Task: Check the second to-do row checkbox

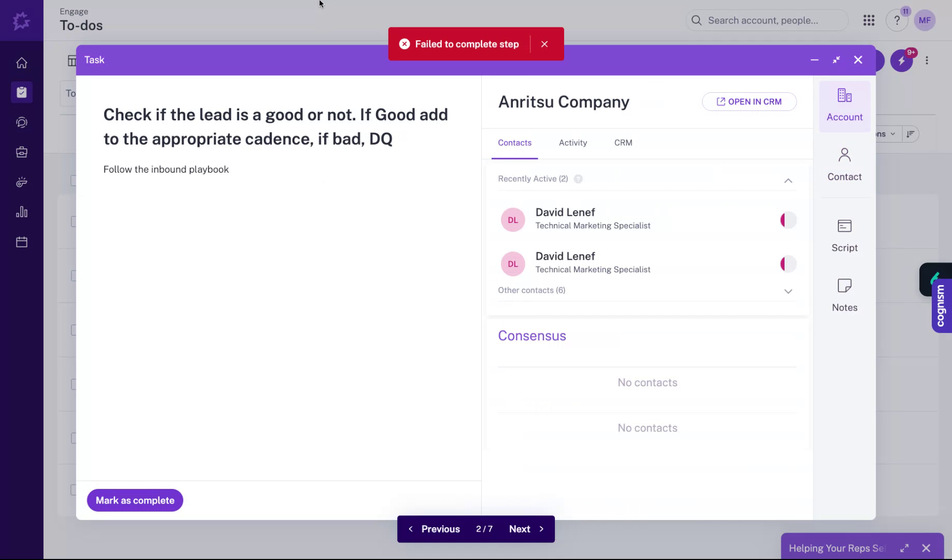Action: tap(73, 221)
